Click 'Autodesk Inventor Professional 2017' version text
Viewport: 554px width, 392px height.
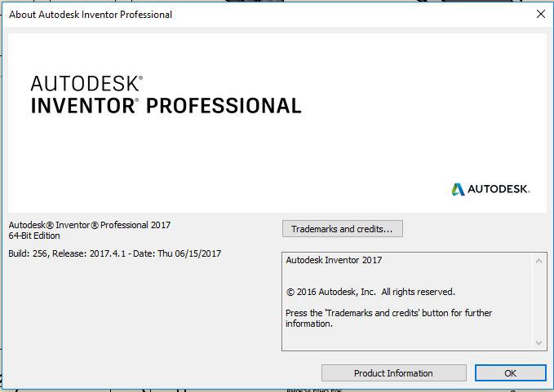point(90,225)
